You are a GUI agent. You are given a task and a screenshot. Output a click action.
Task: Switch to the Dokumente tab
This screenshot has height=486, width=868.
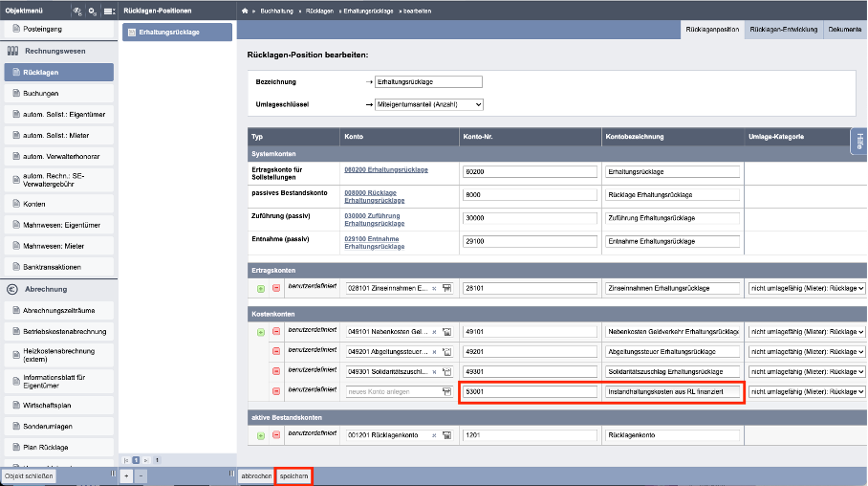coord(845,30)
